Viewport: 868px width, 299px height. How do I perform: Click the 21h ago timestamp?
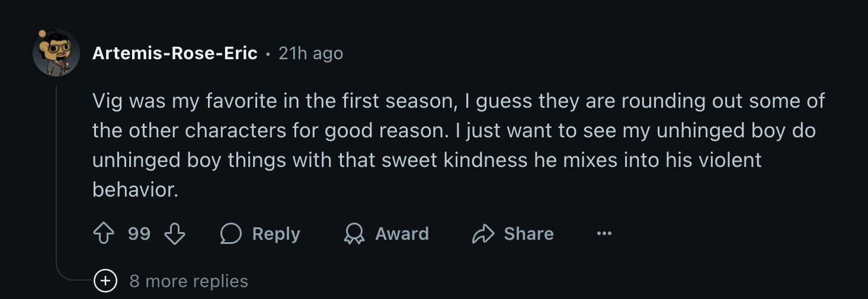310,53
